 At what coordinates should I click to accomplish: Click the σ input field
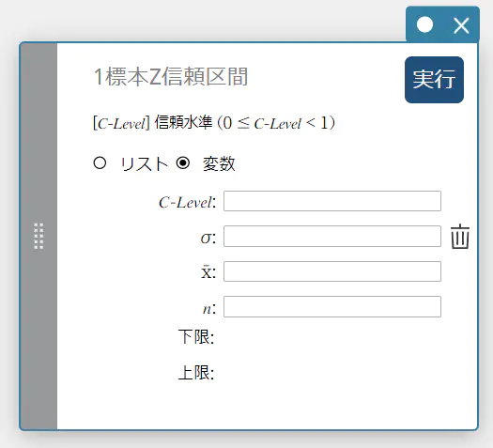tap(332, 236)
